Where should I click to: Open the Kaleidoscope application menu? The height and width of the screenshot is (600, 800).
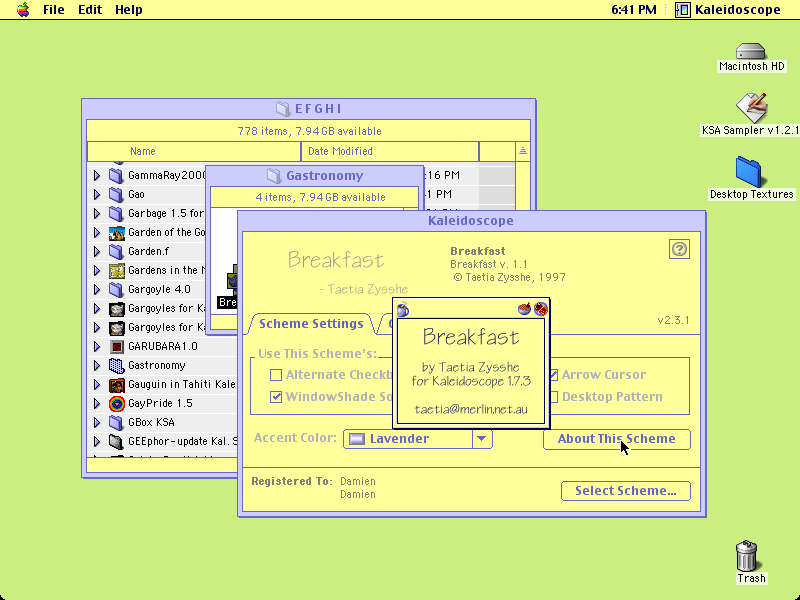(x=728, y=10)
